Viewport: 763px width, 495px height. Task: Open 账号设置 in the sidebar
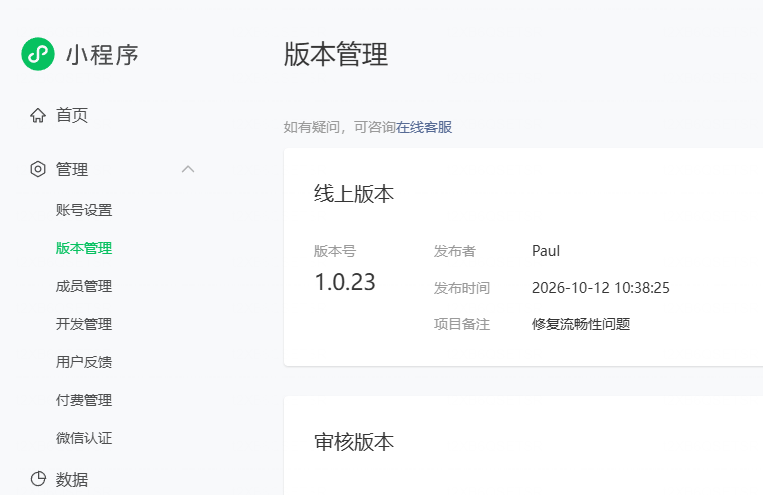84,210
